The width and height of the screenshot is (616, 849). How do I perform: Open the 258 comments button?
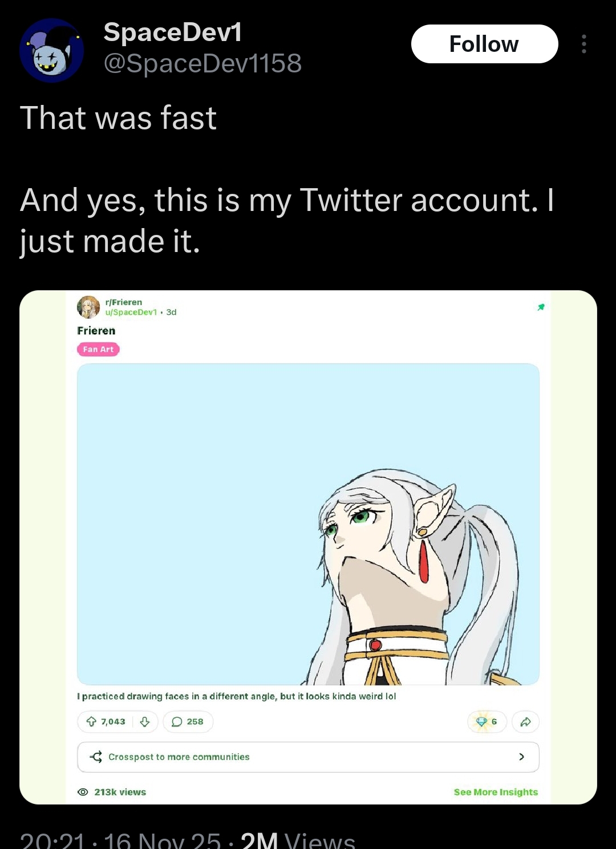tap(188, 722)
